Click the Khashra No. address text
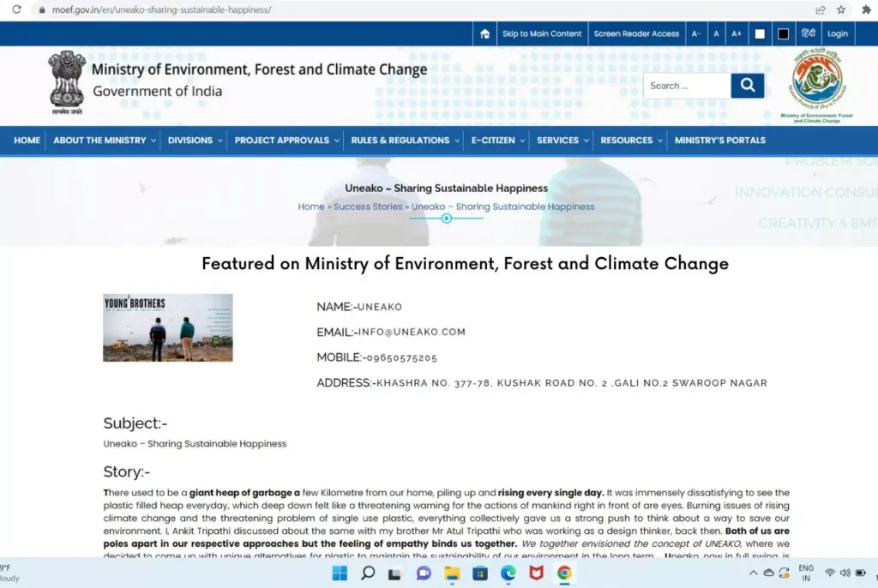The width and height of the screenshot is (878, 588). tap(572, 383)
